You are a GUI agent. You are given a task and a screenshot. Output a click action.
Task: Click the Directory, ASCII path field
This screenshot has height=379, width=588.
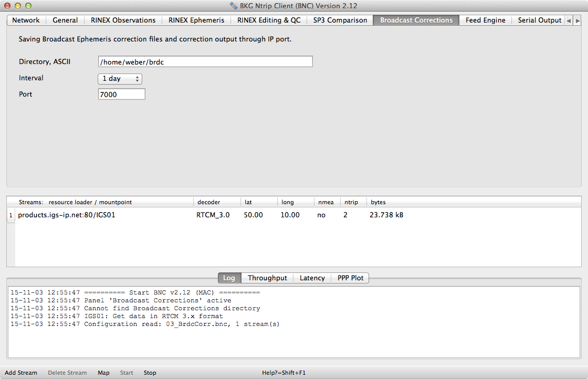[x=205, y=62]
